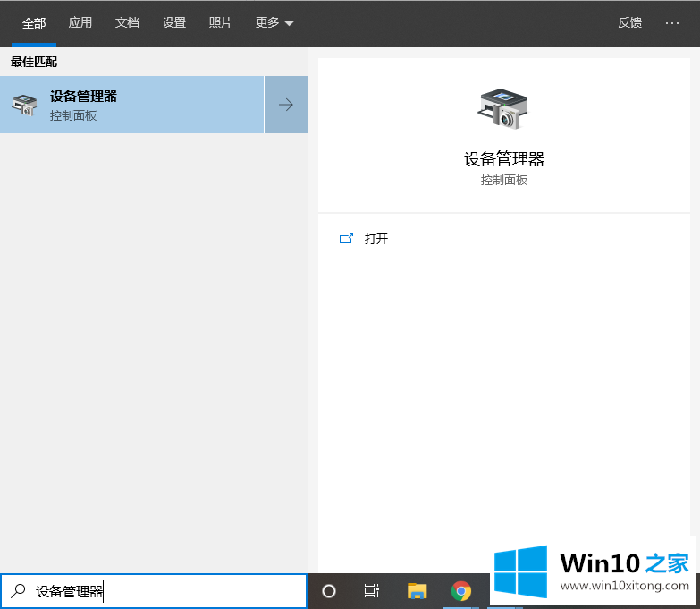Viewport: 700px width, 609px height.
Task: Switch to the 全部 search tab
Action: 34,22
